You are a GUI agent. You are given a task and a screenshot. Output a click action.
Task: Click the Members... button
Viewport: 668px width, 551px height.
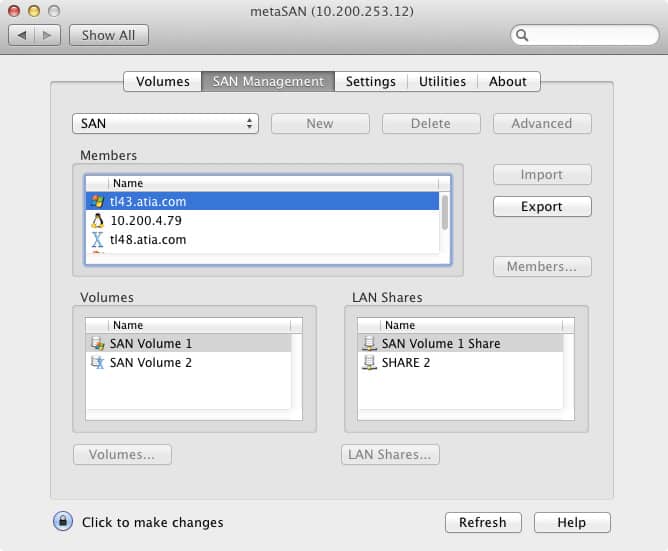[x=542, y=266]
